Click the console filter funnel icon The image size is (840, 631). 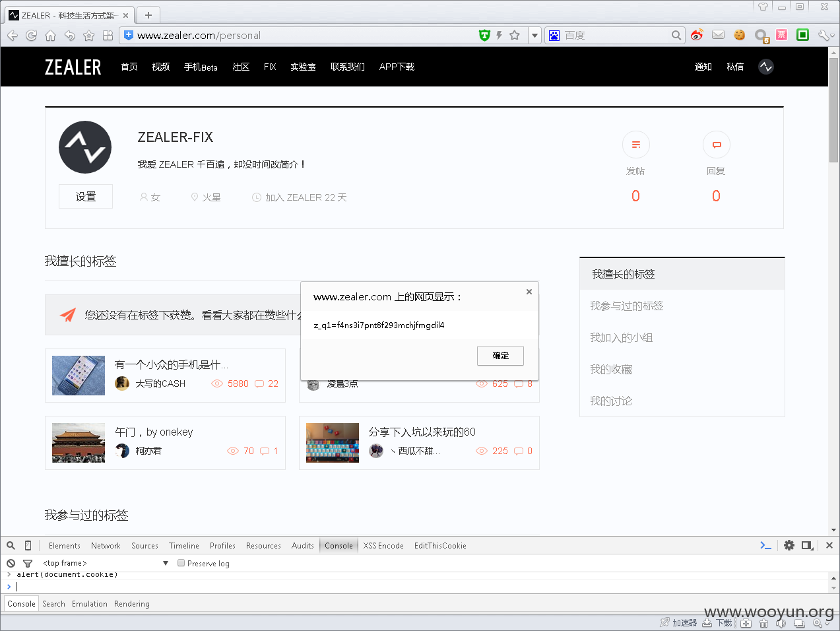tap(28, 563)
